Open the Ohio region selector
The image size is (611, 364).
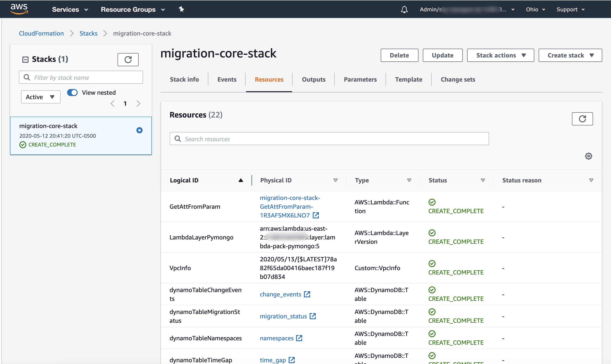pos(536,10)
